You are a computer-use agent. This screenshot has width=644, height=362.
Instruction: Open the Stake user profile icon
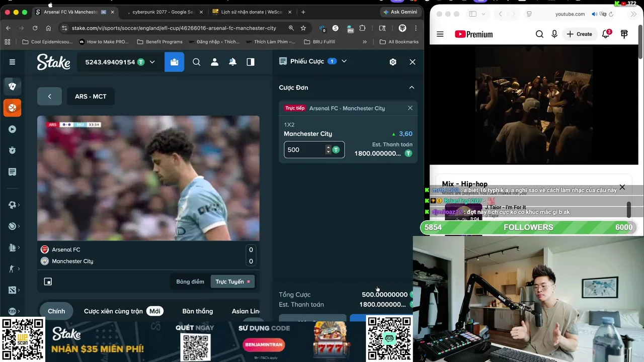215,62
